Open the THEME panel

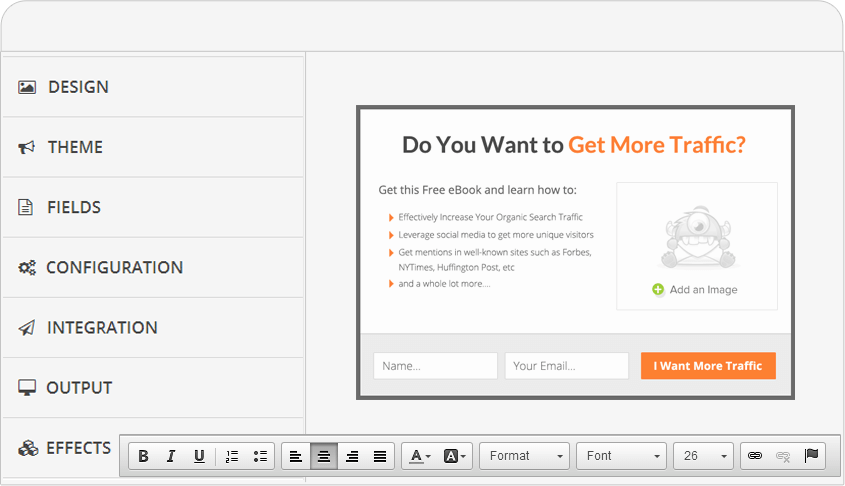(x=153, y=147)
